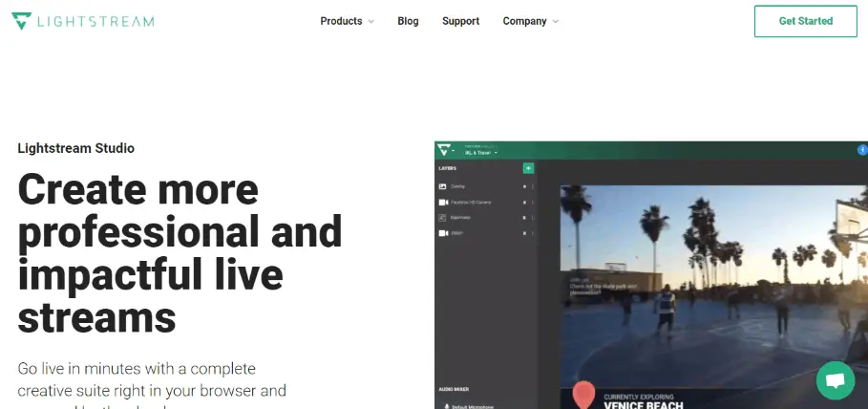Click the Get Started button
Image resolution: width=868 pixels, height=409 pixels.
[x=805, y=21]
